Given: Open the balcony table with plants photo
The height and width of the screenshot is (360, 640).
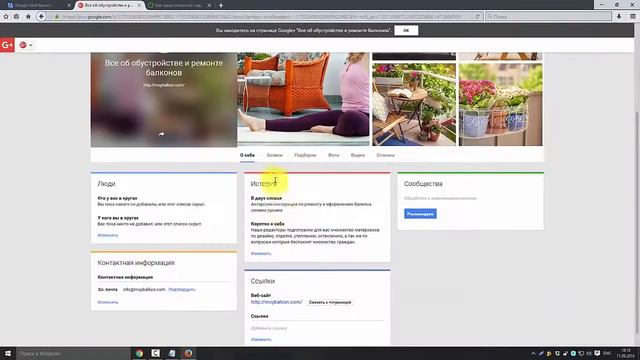Looking at the screenshot, I should click(x=414, y=104).
